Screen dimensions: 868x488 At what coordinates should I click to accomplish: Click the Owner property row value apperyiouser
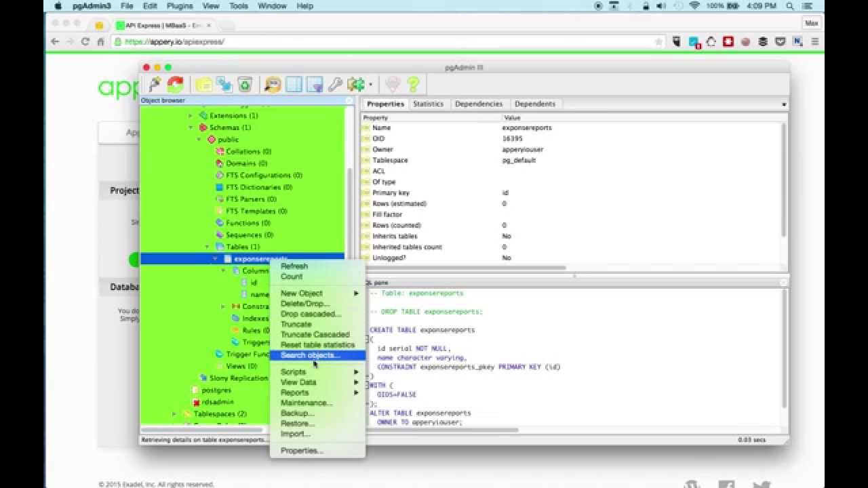click(522, 150)
